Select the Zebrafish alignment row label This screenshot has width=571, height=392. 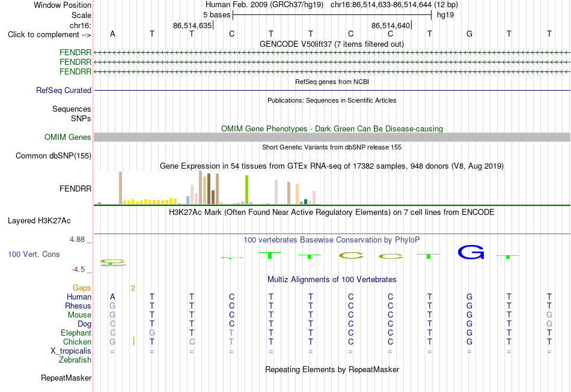75,360
